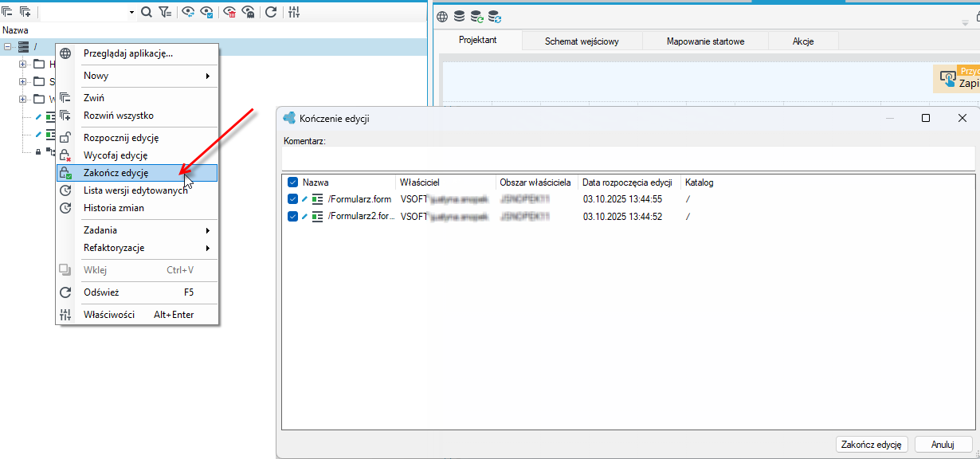The height and width of the screenshot is (459, 980).
Task: Click the collapse-all icon in the tree toolbar
Action: click(x=7, y=12)
